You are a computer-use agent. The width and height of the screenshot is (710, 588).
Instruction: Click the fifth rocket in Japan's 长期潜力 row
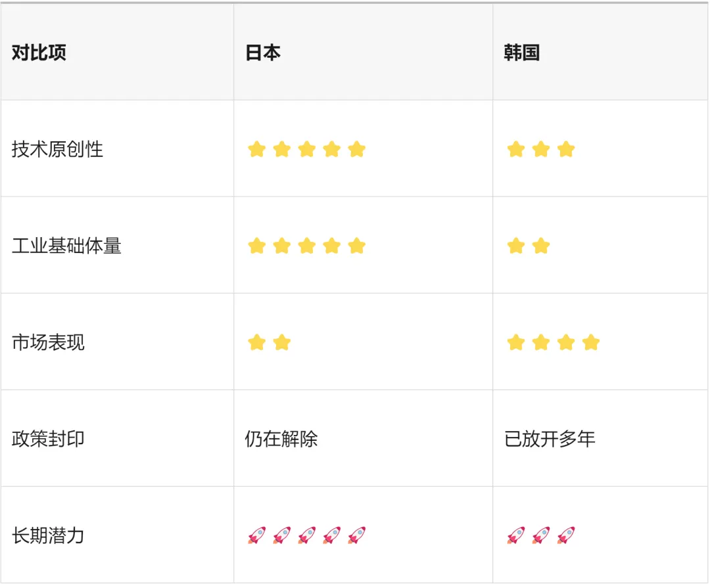coord(356,535)
